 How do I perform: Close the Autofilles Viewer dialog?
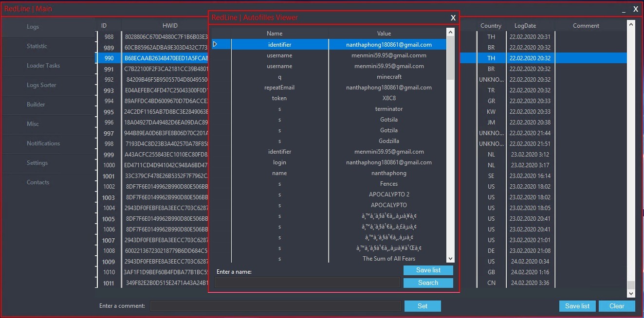(x=453, y=18)
